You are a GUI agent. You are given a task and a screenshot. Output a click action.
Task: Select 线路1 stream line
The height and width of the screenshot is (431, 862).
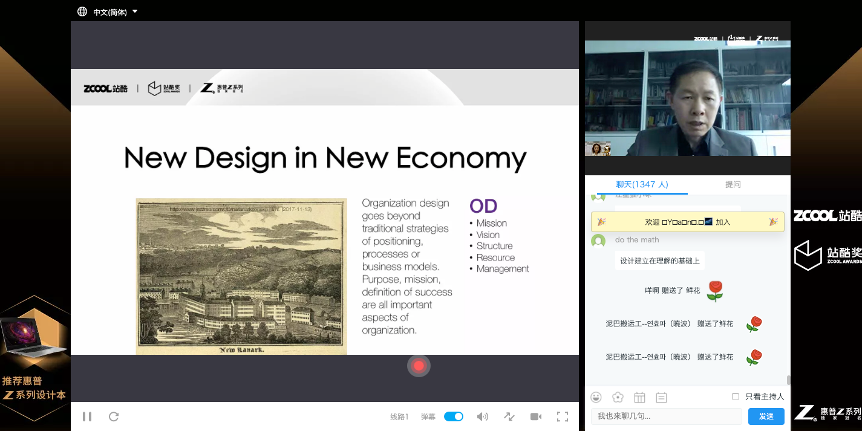399,417
